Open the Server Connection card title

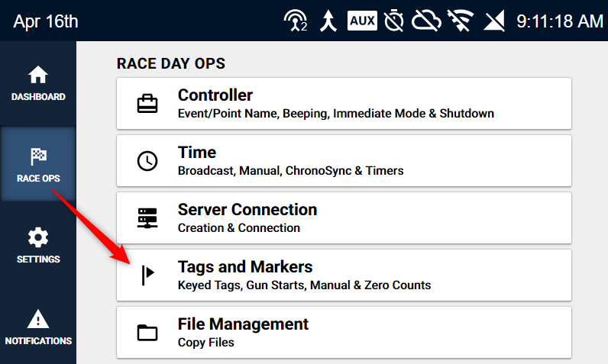point(247,210)
